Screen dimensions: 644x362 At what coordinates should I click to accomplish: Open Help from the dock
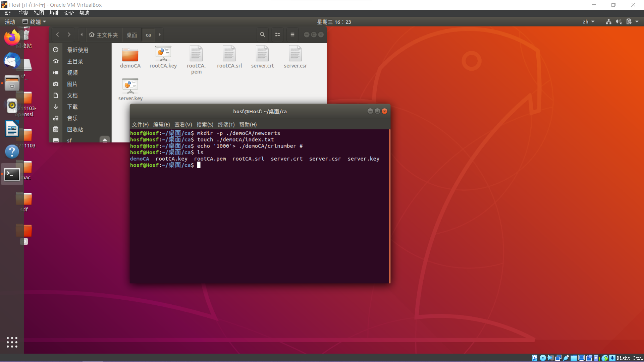[x=12, y=152]
